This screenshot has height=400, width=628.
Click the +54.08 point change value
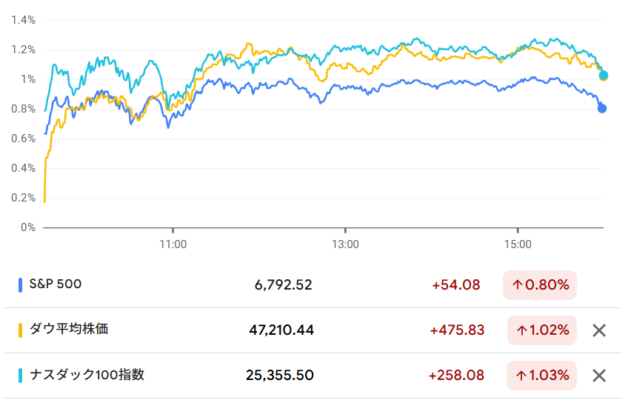coord(455,285)
